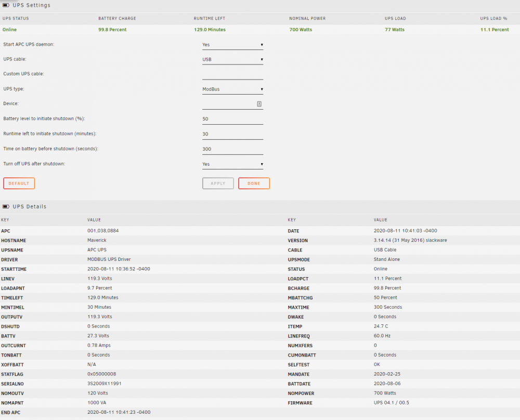Select the END APC timestamp value
This screenshot has height=420, width=520.
tap(119, 412)
